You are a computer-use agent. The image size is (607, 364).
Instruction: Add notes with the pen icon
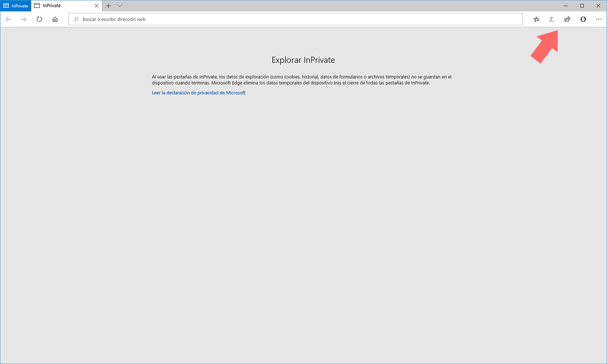(552, 19)
